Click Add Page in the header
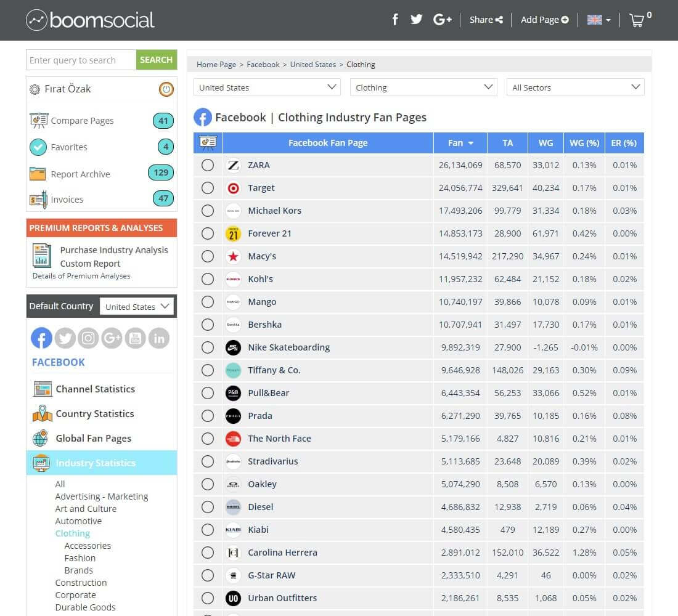Screen dimensions: 678x616 (x=544, y=20)
